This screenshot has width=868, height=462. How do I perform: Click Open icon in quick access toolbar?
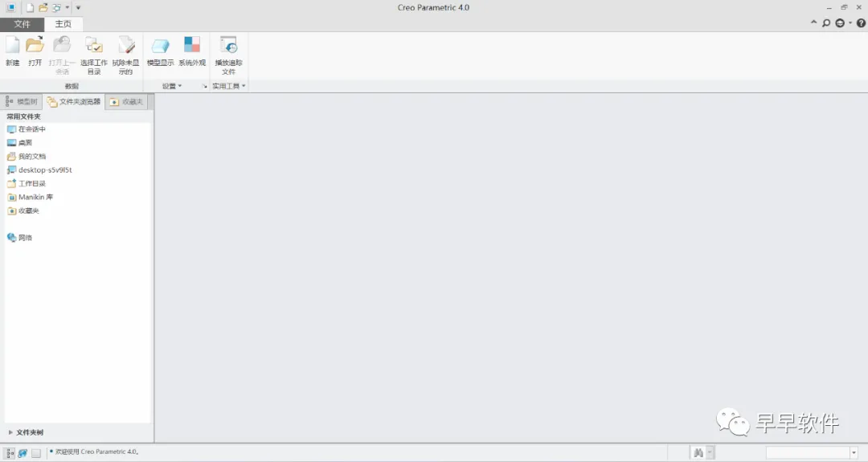pos(43,8)
